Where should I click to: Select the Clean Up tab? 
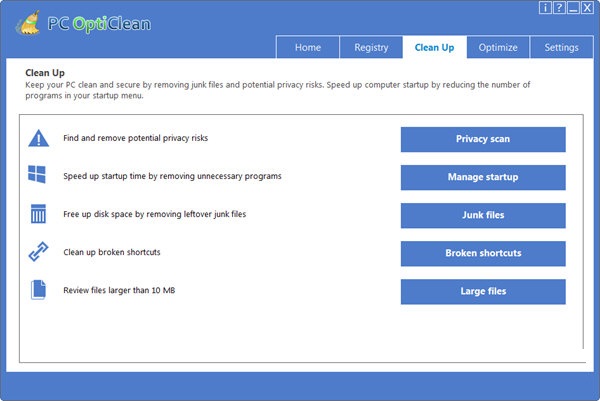[435, 47]
